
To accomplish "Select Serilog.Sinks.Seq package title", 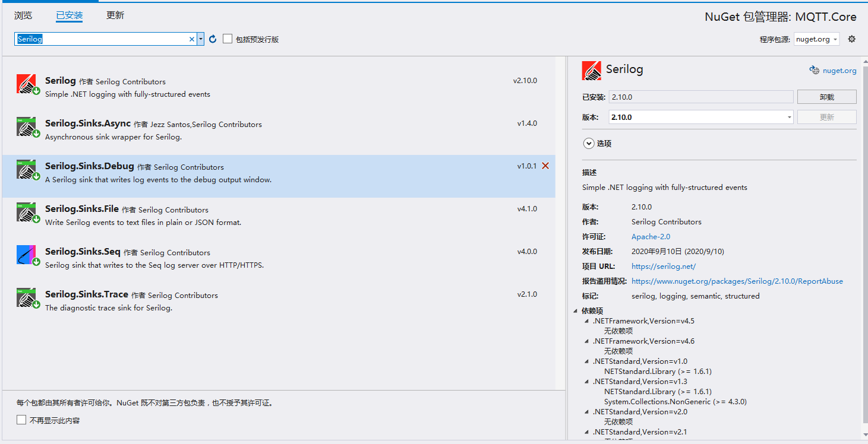I will point(83,252).
